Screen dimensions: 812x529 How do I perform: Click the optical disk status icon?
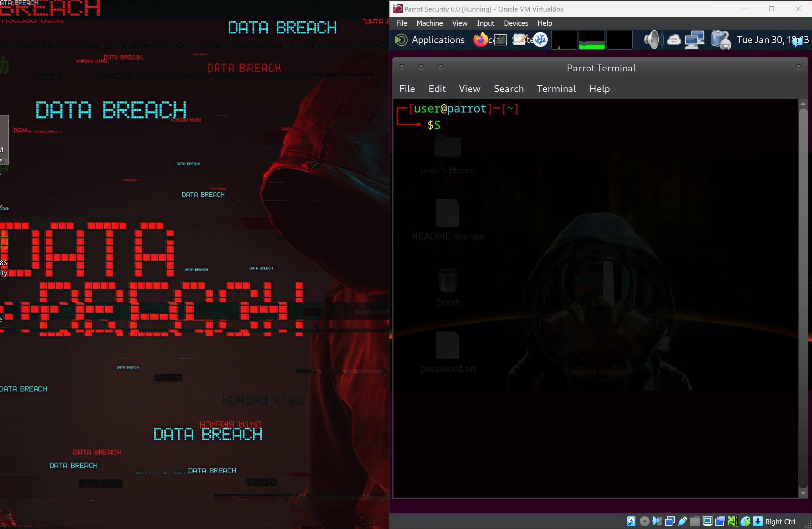point(645,521)
